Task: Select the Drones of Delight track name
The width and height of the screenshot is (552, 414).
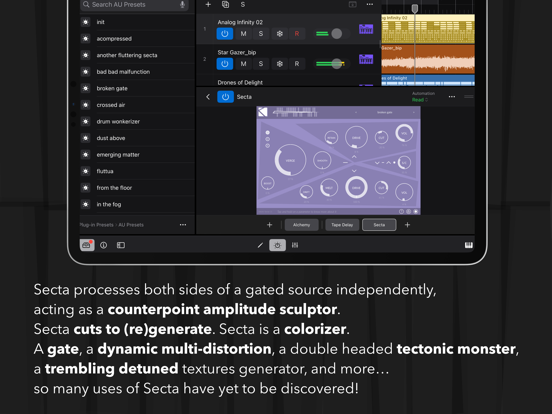Action: pyautogui.click(x=240, y=82)
